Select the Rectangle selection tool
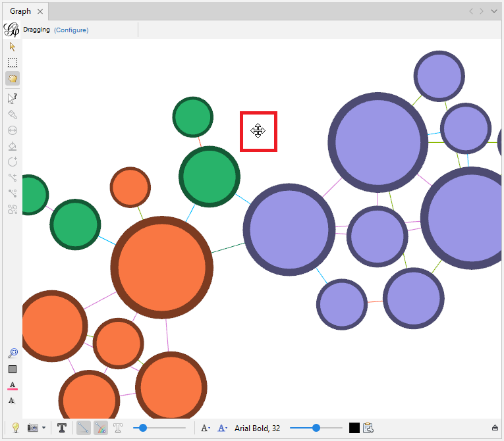Image resolution: width=504 pixels, height=441 pixels. click(13, 63)
